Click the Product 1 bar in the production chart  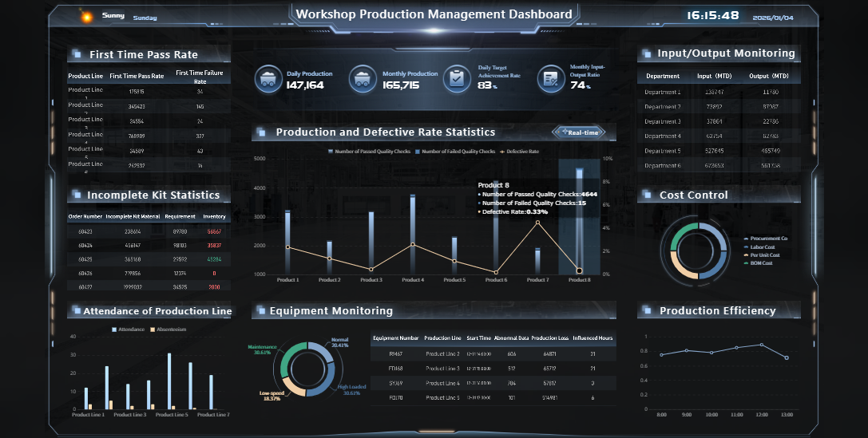pos(287,243)
